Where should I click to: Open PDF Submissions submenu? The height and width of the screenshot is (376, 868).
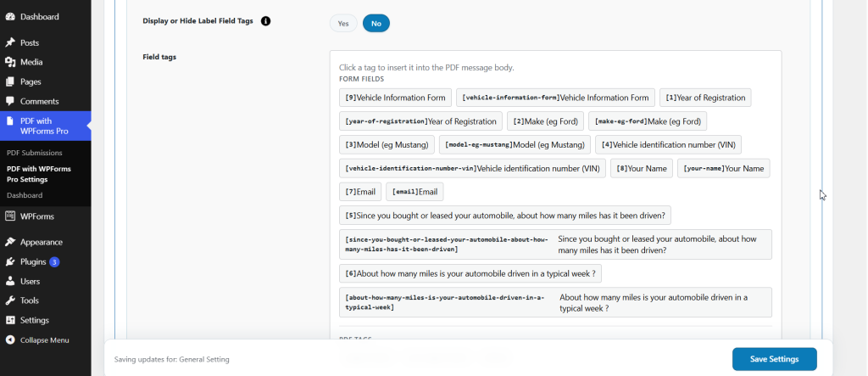click(x=34, y=153)
